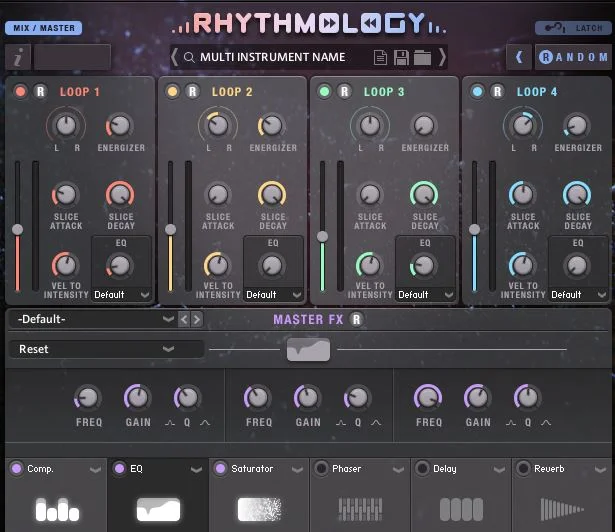615x532 pixels.
Task: Open preset folder icon
Action: tap(422, 58)
